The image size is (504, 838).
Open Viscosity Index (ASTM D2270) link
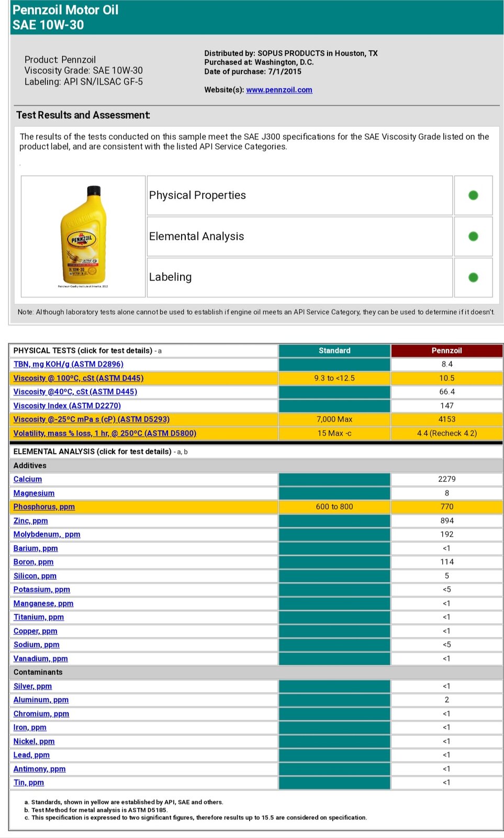[67, 406]
